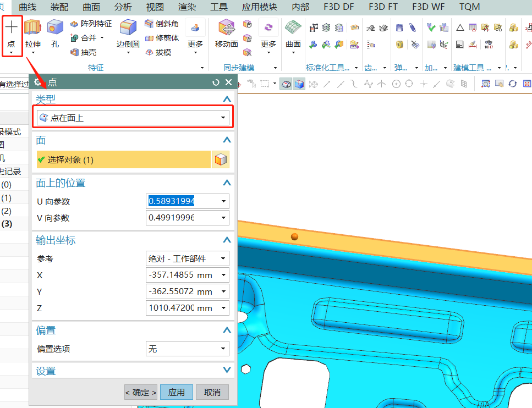
Task: Open the U 向参数 dropdown arrow
Action: [223, 201]
